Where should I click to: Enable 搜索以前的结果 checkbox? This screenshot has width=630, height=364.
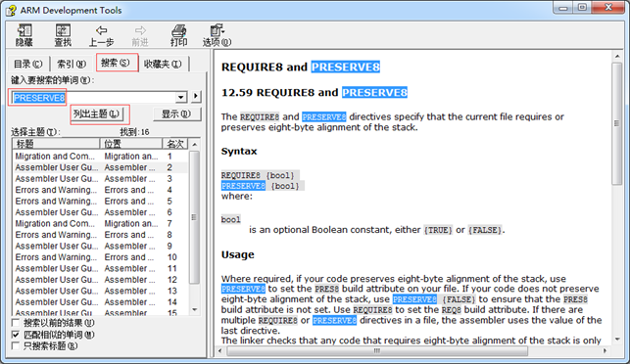[x=16, y=323]
